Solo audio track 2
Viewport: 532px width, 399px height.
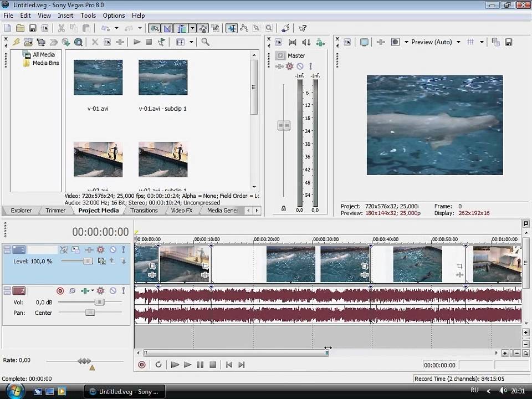[124, 291]
